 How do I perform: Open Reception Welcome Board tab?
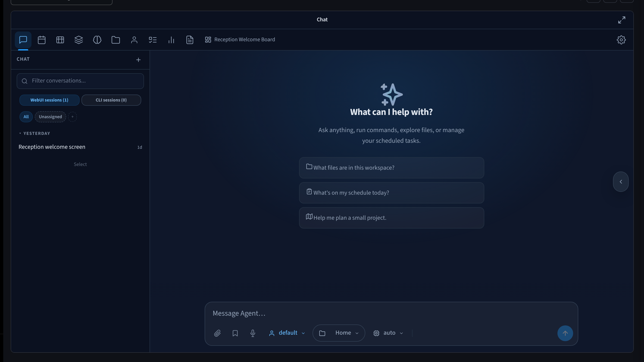pyautogui.click(x=240, y=40)
